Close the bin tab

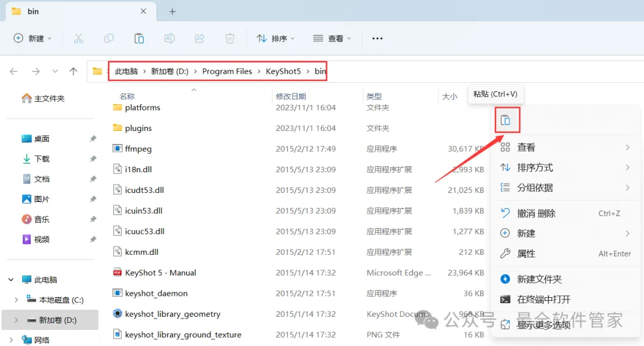pos(143,11)
